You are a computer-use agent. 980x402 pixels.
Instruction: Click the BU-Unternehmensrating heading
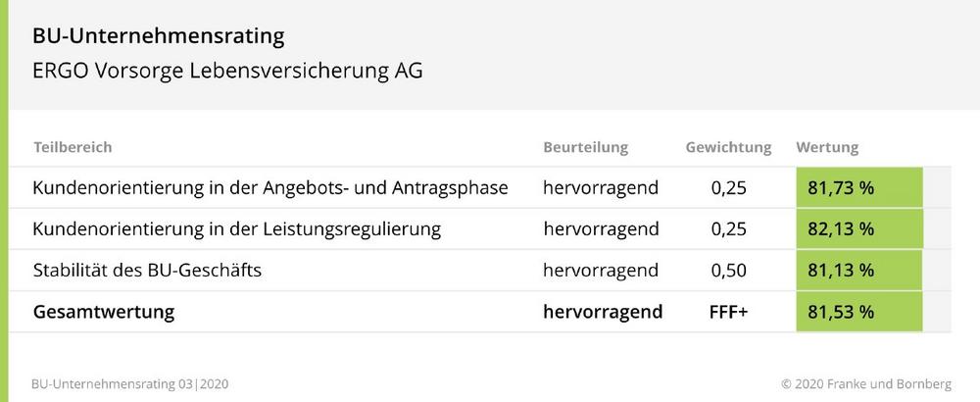[158, 37]
